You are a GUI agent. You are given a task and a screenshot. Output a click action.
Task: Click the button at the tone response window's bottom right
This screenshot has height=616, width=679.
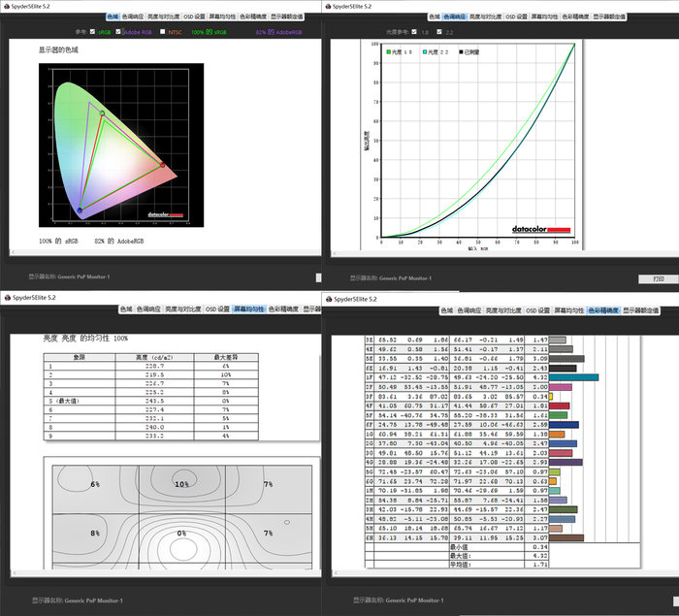pos(659,279)
